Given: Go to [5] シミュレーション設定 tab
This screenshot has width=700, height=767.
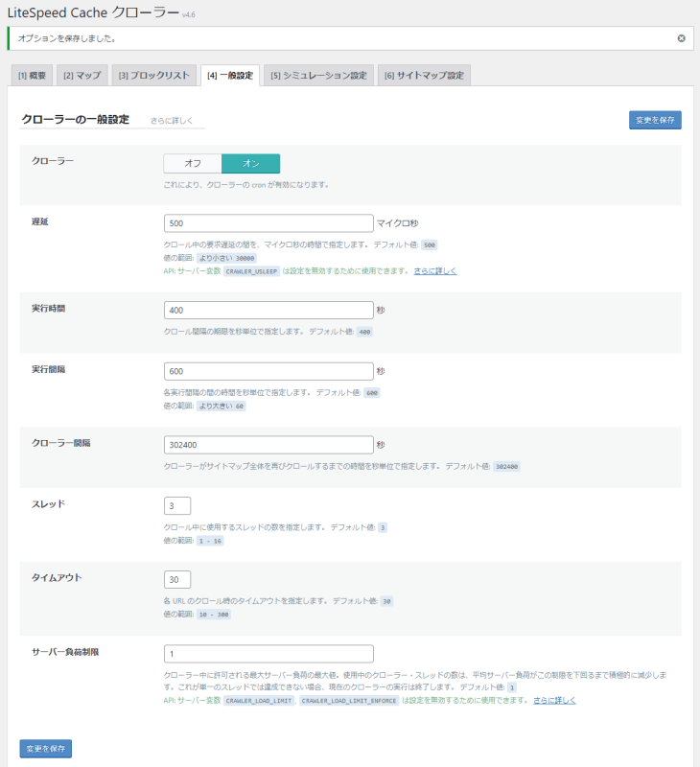Looking at the screenshot, I should [318, 75].
